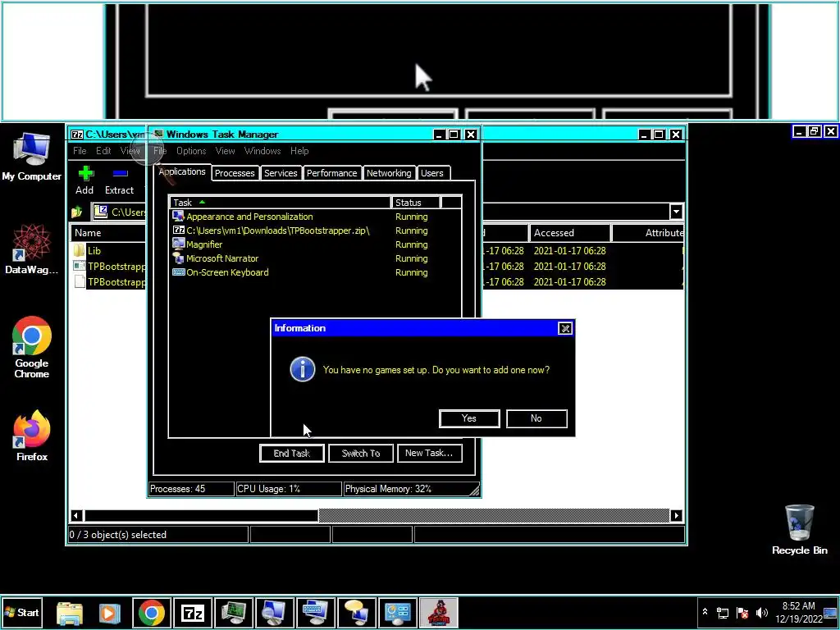The image size is (840, 630).
Task: Show hidden system tray icons
Action: [705, 613]
